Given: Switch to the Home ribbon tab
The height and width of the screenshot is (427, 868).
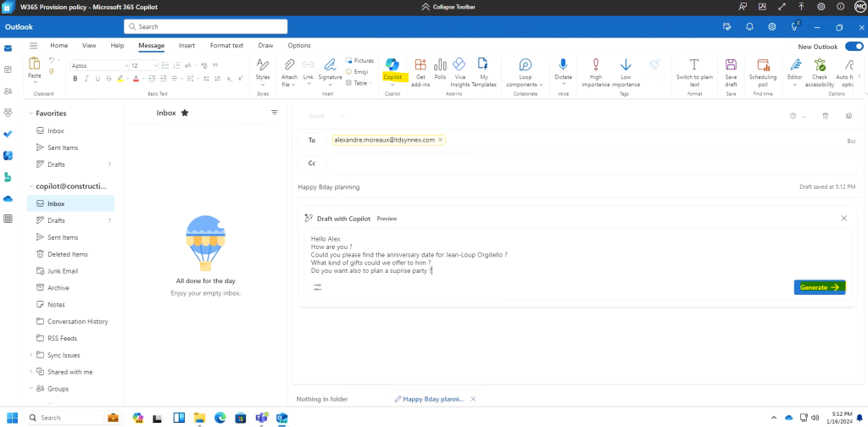Looking at the screenshot, I should 59,46.
